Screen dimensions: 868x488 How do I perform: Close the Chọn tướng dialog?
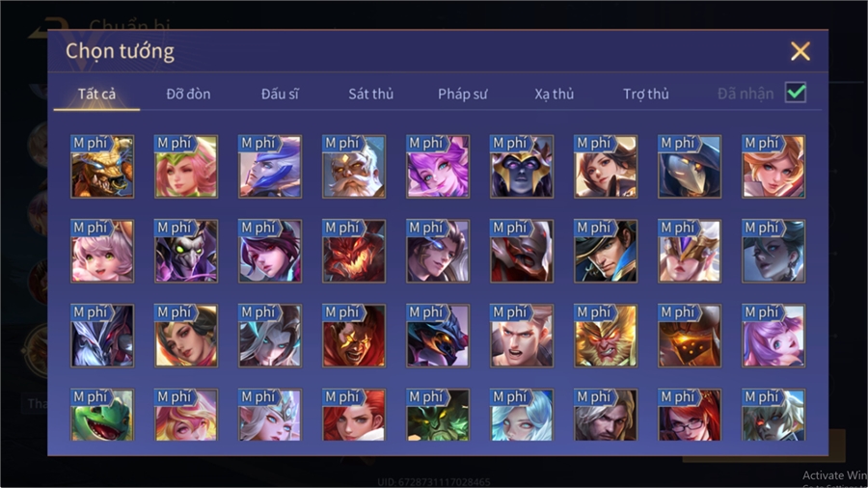pos(800,51)
